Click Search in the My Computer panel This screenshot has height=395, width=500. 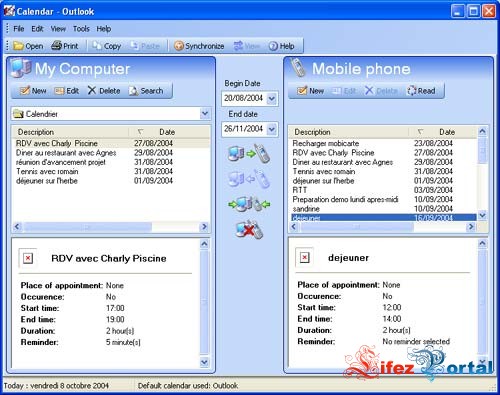[x=146, y=91]
